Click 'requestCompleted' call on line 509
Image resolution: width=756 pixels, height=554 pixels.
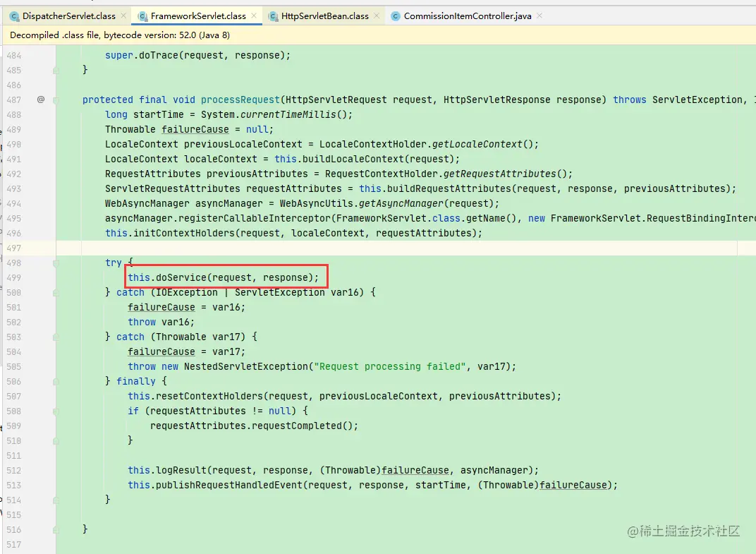coord(296,426)
